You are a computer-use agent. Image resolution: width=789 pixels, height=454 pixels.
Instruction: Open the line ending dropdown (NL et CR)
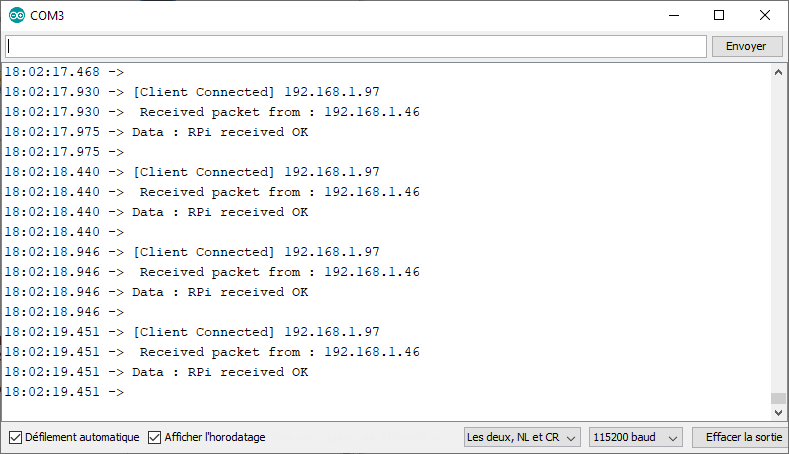pyautogui.click(x=522, y=437)
